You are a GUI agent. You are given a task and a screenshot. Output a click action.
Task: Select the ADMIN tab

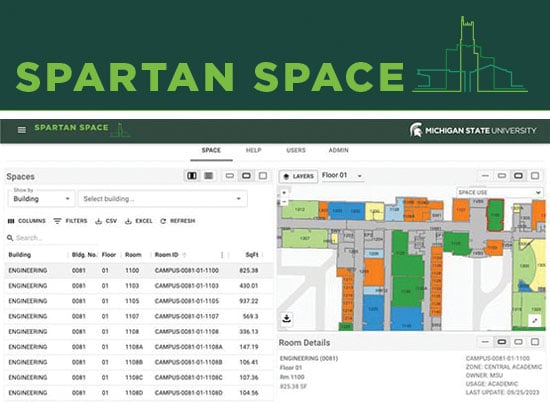pos(338,150)
